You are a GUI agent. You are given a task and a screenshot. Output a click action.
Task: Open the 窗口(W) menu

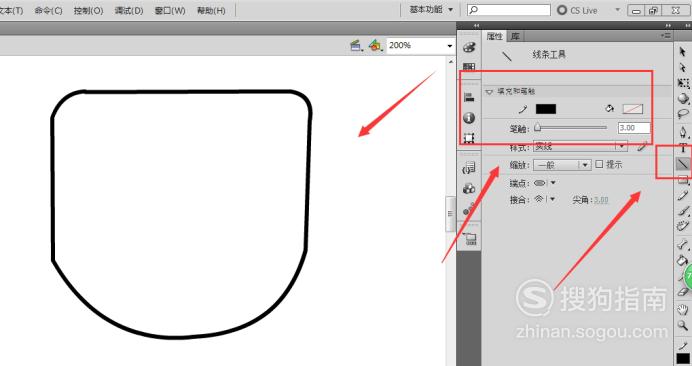(x=169, y=11)
